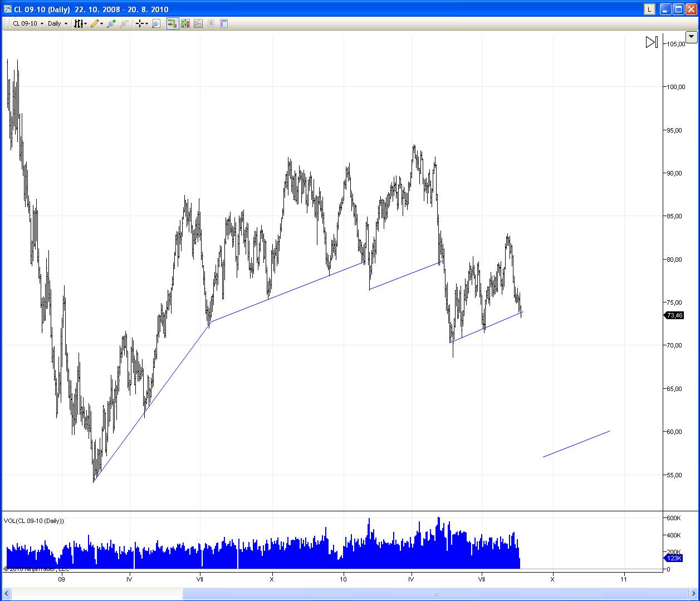Click the zoom out magnifier icon

pyautogui.click(x=124, y=23)
